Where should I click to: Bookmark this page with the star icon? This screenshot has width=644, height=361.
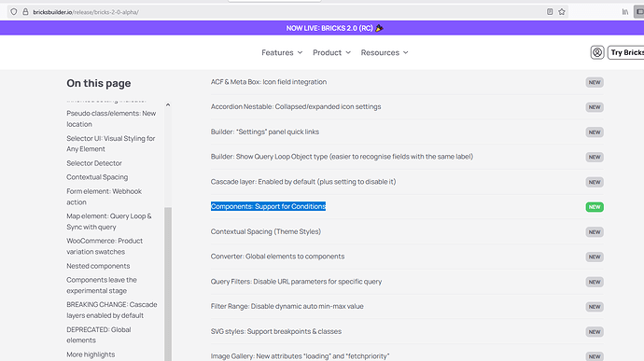coord(562,12)
